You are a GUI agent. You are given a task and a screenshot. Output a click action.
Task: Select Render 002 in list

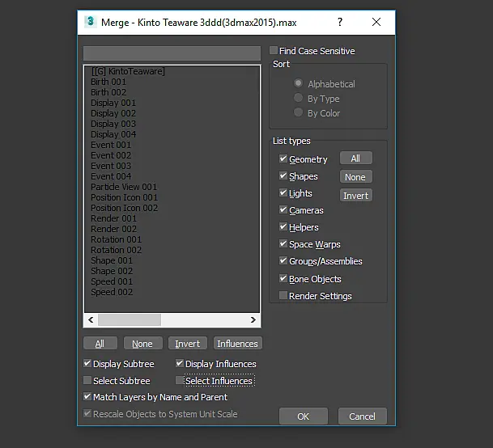(x=114, y=229)
